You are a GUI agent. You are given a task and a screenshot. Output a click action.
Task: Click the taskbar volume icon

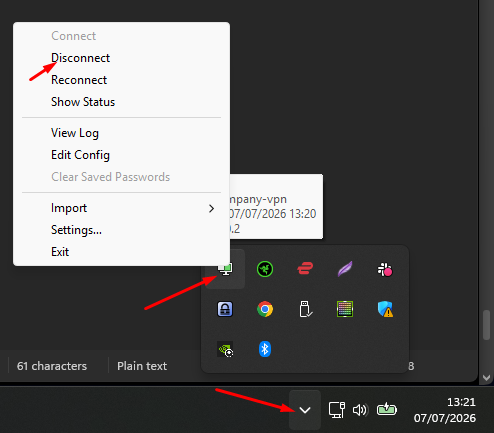(360, 410)
